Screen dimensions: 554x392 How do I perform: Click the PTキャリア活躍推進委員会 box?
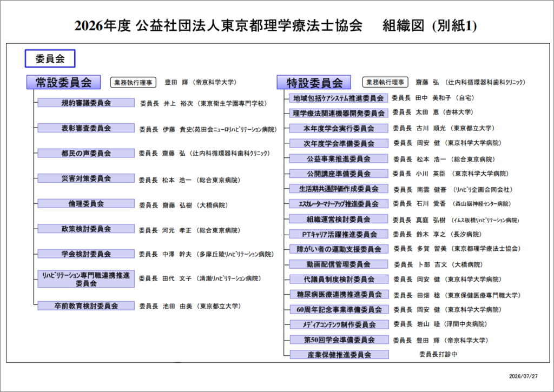click(x=339, y=234)
